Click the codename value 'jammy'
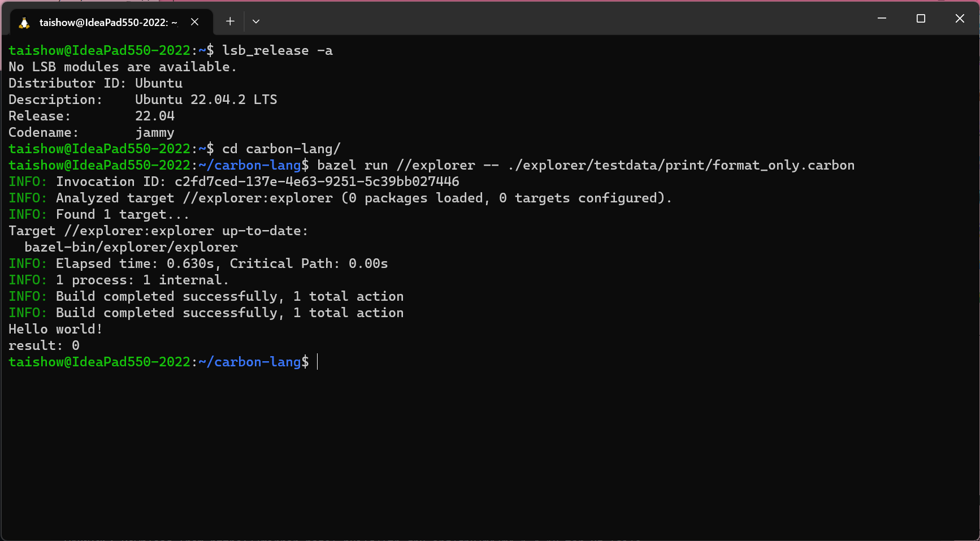Viewport: 980px width, 541px height. coord(155,132)
